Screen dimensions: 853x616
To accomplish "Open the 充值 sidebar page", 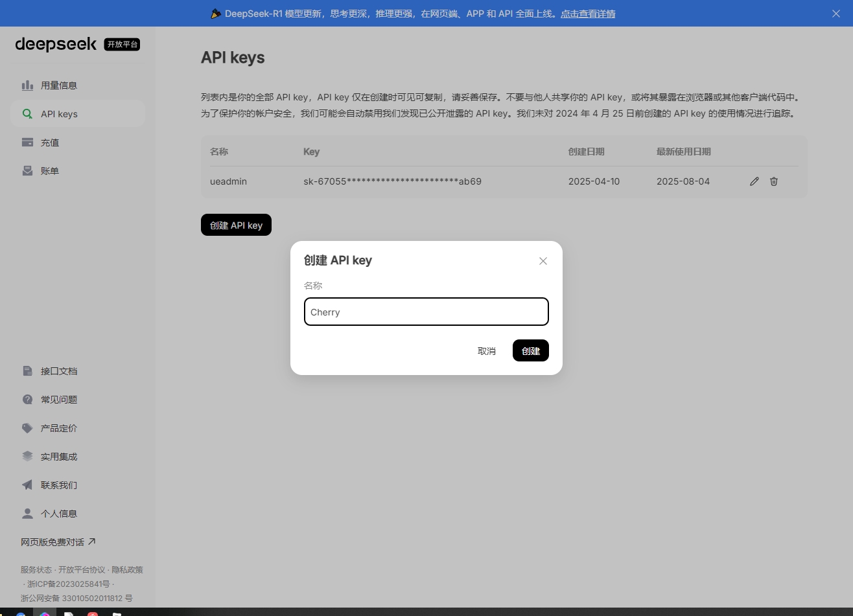I will coord(78,143).
